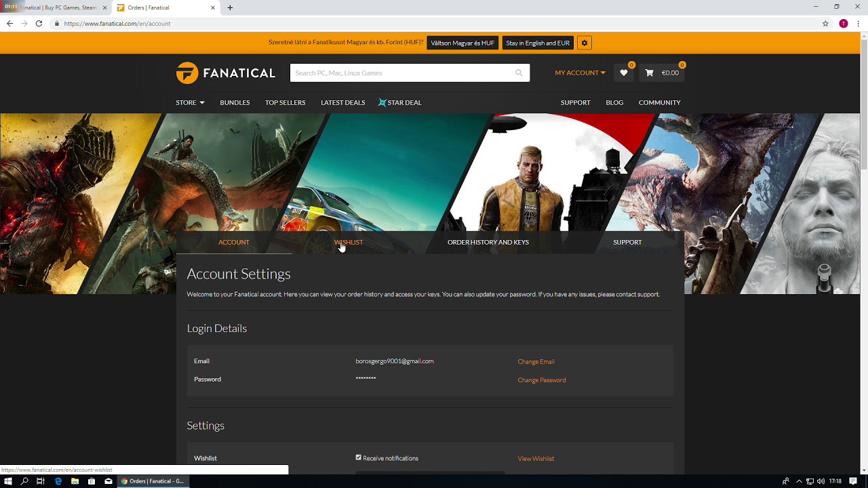Open the Bundles menu item

point(235,102)
